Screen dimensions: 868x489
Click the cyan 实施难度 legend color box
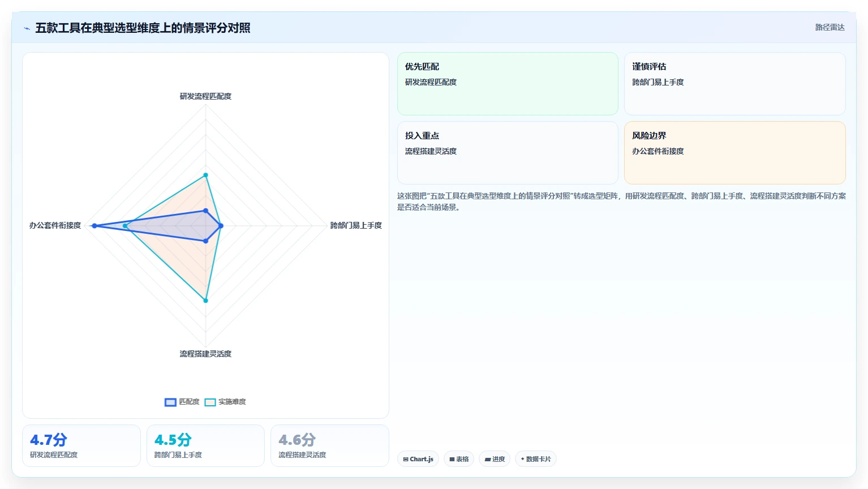(210, 402)
